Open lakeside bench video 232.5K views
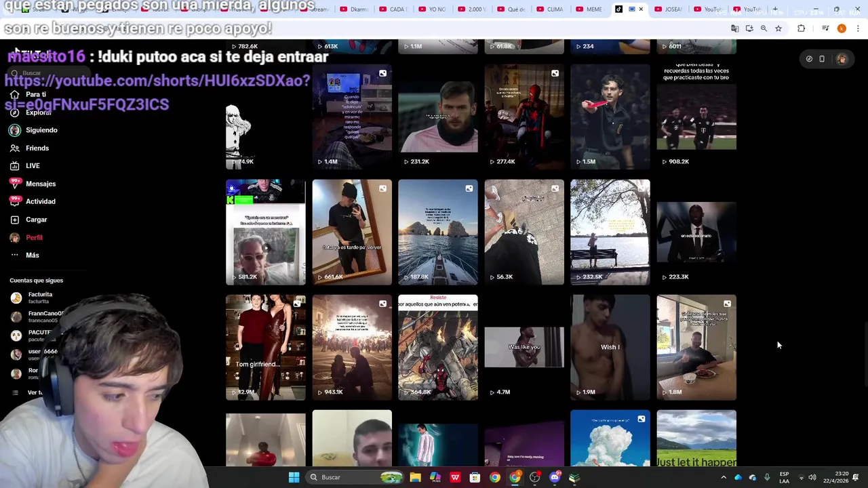The width and height of the screenshot is (868, 488). (x=610, y=232)
